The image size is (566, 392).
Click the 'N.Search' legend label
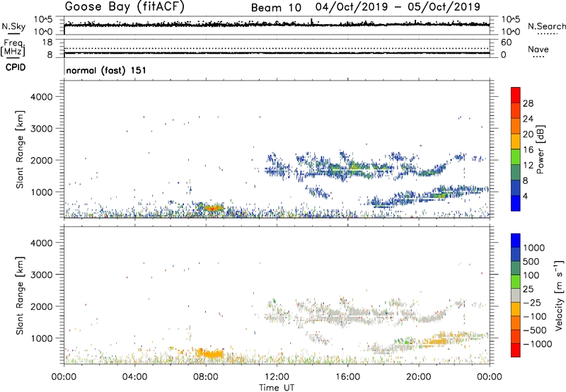tap(546, 26)
